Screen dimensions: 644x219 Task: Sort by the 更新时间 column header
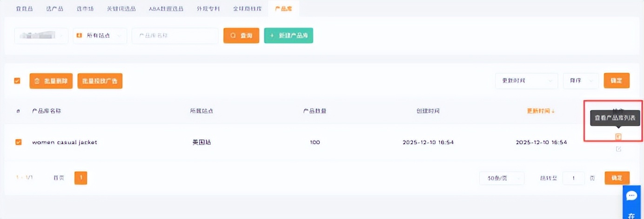(x=541, y=111)
